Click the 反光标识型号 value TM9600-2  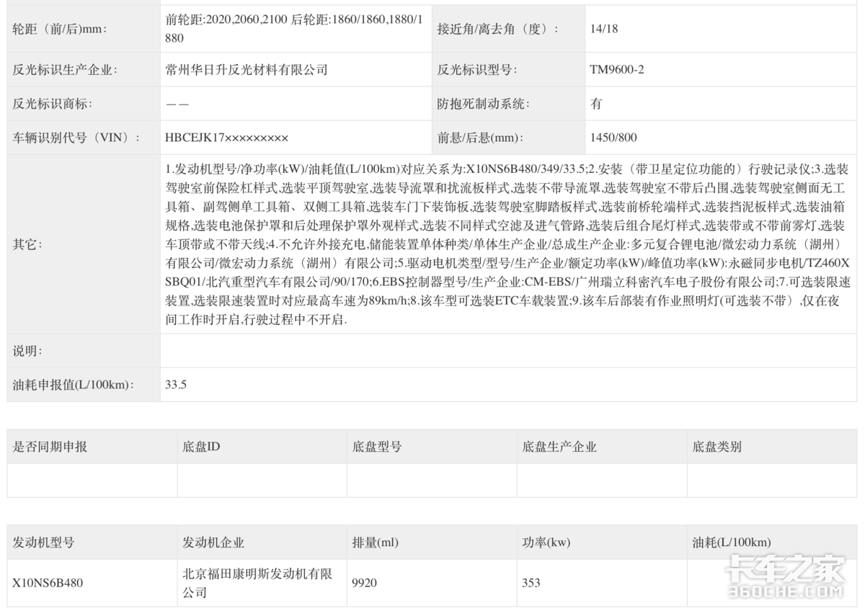(616, 70)
